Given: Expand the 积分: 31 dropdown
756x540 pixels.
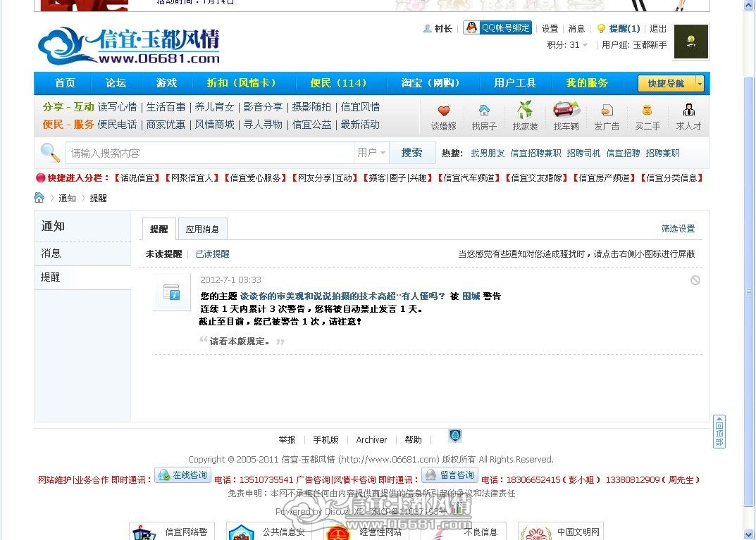Looking at the screenshot, I should pos(567,45).
